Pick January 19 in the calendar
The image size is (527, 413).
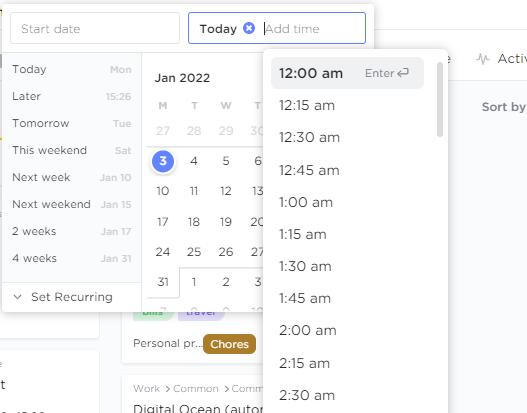tap(226, 222)
